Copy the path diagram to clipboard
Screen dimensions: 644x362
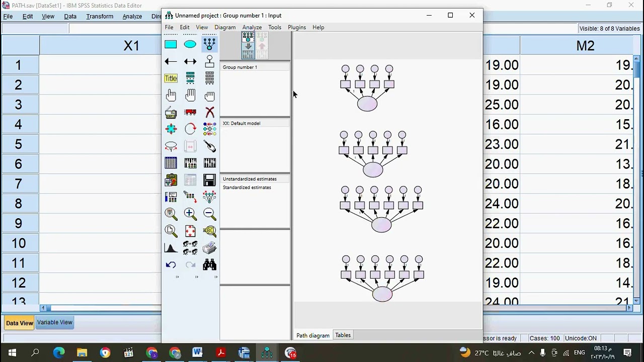tap(171, 180)
